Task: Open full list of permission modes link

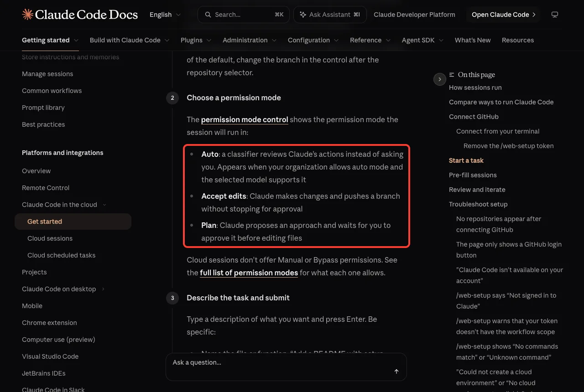Action: [249, 273]
